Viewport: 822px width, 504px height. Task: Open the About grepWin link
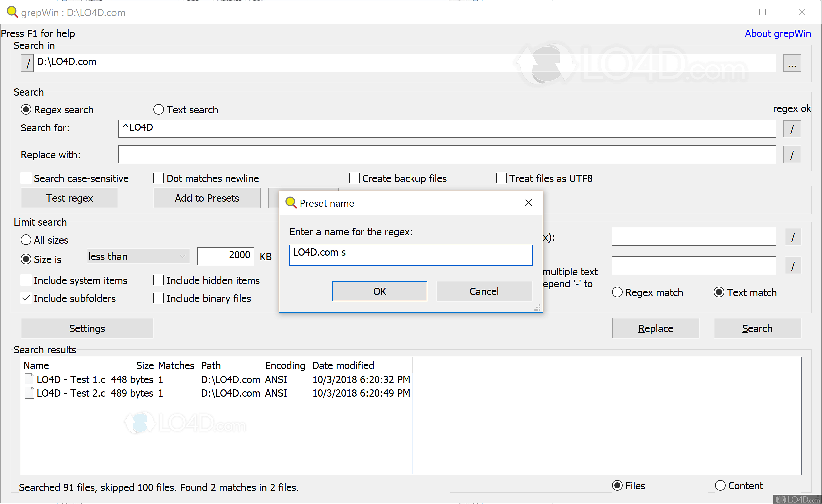[777, 33]
